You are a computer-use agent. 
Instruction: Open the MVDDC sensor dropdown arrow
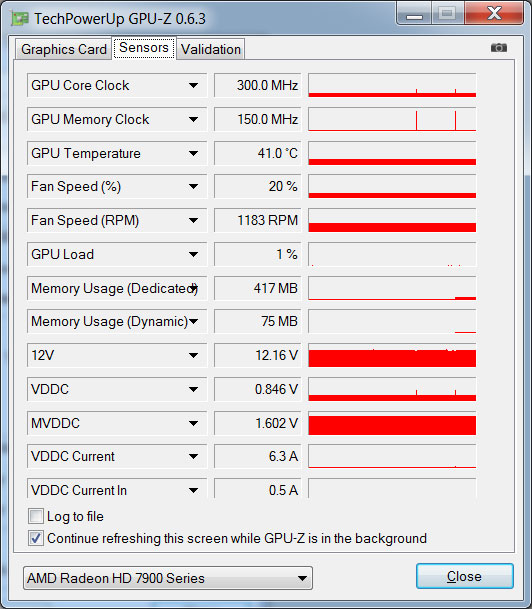pyautogui.click(x=193, y=423)
